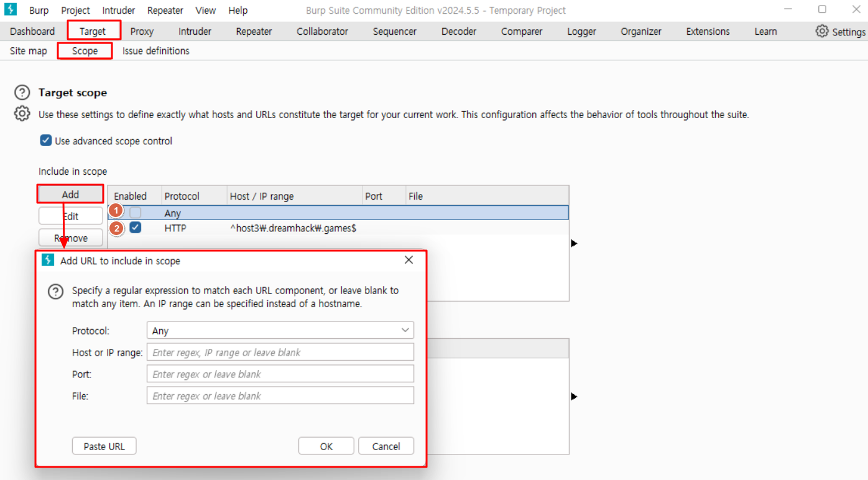Focus the Host or IP range field
The image size is (868, 480).
tap(280, 352)
